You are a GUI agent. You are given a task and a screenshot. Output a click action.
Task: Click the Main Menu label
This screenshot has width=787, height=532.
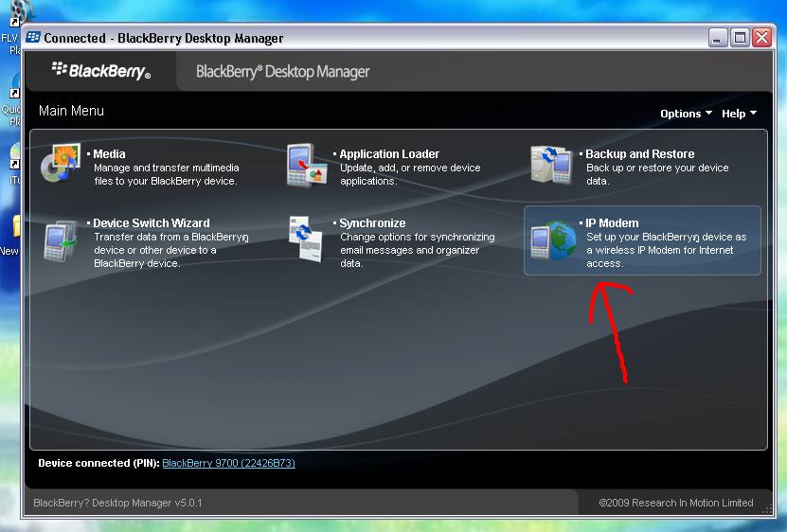(71, 111)
